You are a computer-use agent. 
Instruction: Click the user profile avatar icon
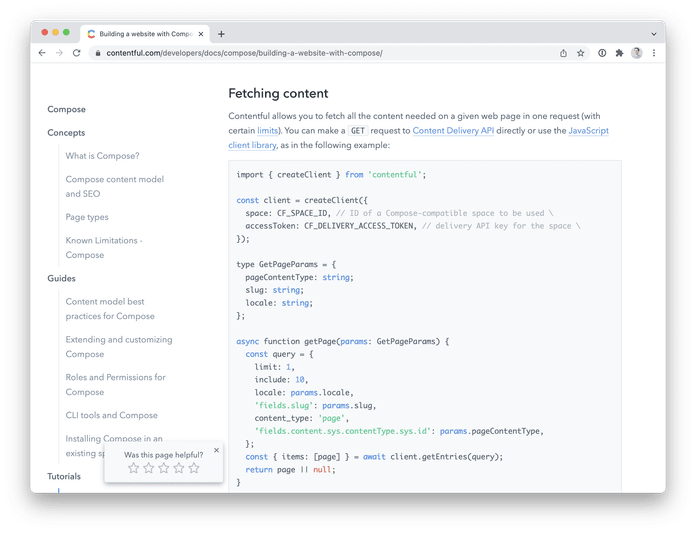tap(636, 53)
